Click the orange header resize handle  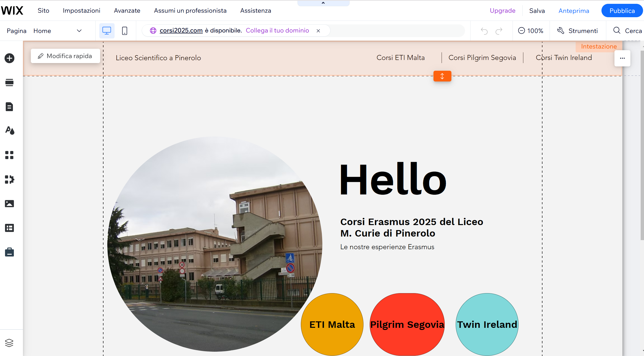(442, 76)
